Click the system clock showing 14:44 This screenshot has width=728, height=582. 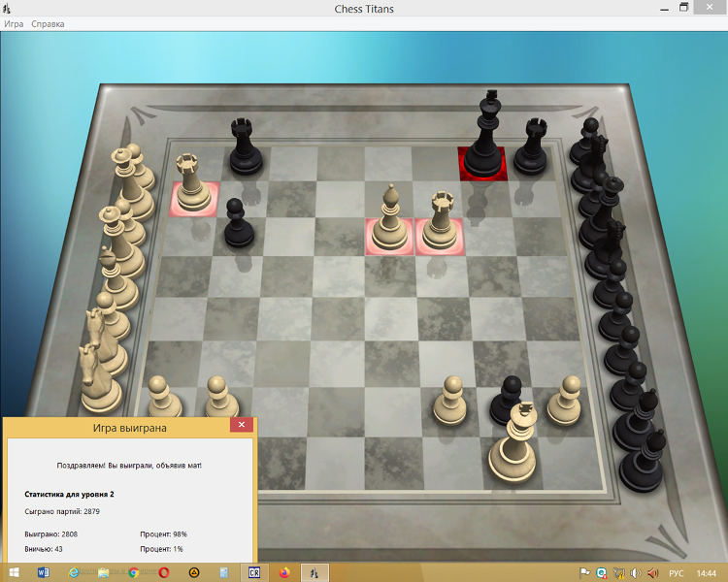coord(707,572)
